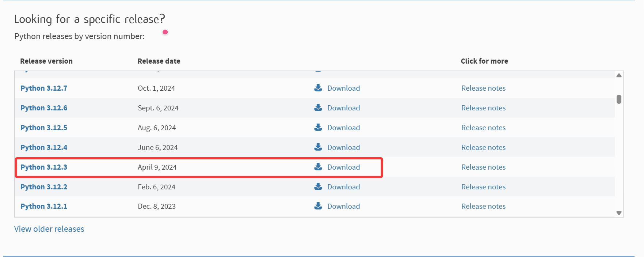Click the download icon for Python 3.12.6

(x=318, y=107)
